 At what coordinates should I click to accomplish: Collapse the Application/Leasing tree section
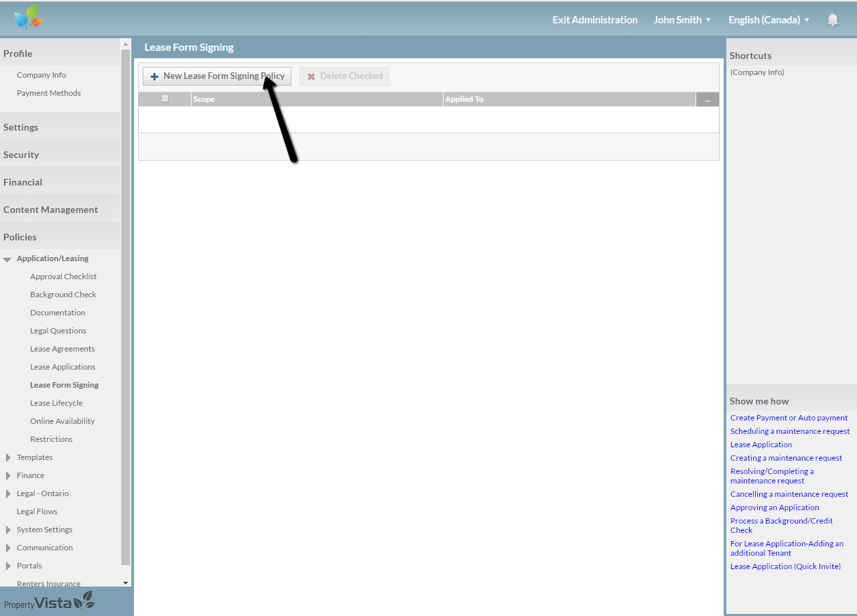[7, 259]
